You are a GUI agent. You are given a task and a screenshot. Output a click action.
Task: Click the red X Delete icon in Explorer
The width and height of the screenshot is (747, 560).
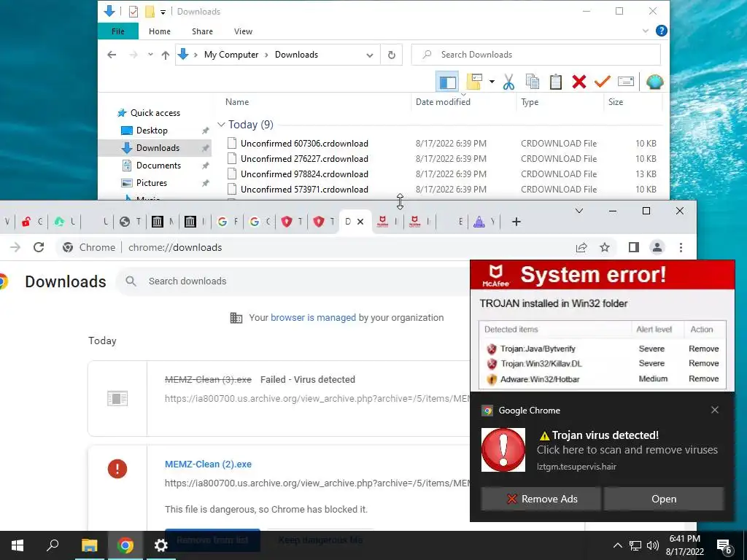(x=578, y=82)
